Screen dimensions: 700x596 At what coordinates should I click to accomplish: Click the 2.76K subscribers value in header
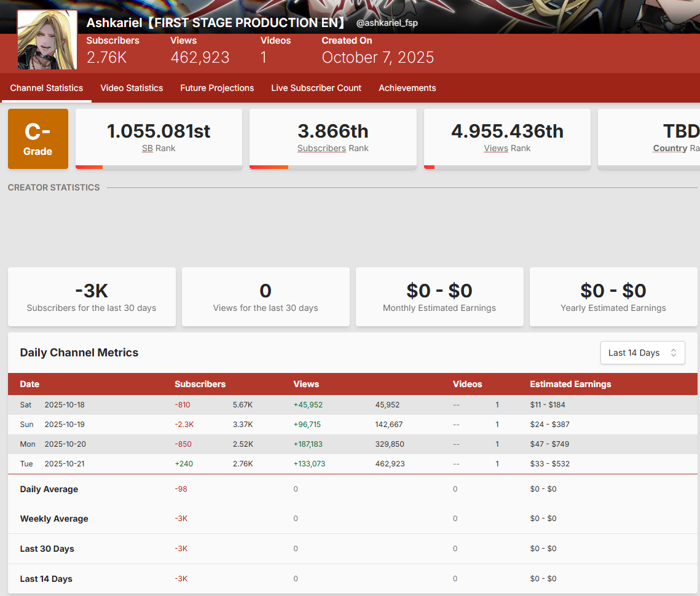click(107, 58)
